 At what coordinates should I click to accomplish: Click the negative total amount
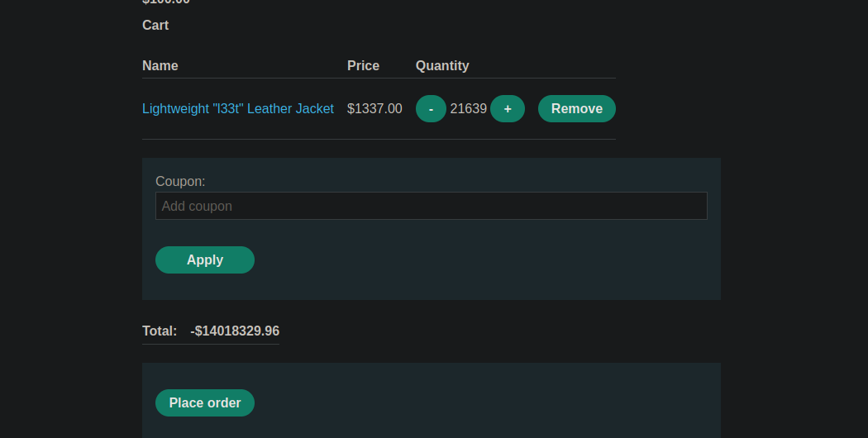[235, 331]
